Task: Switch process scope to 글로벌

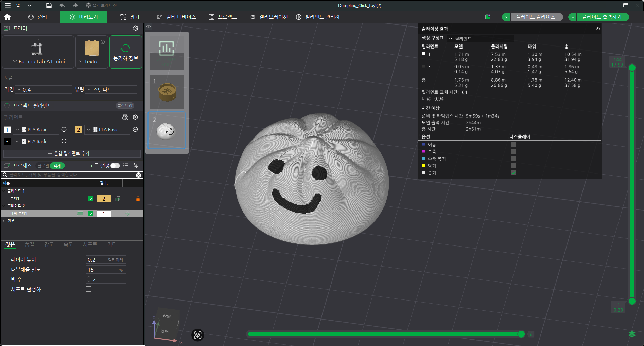Action: pos(43,166)
